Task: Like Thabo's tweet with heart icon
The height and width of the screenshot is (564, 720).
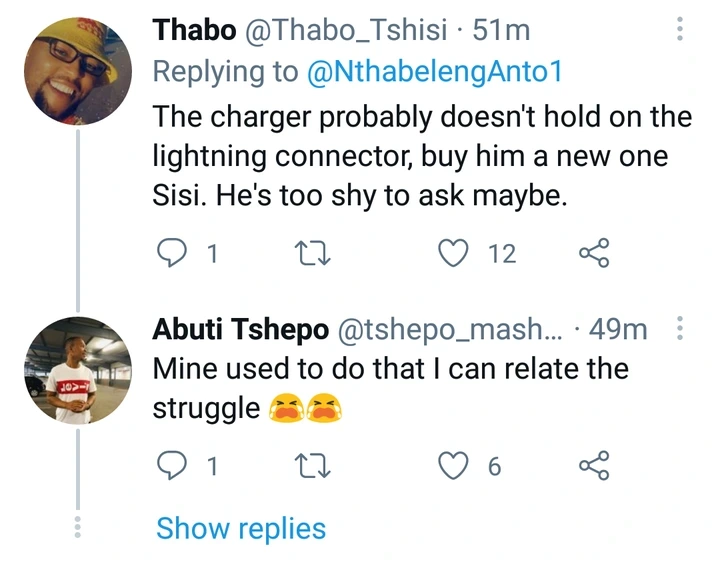Action: [454, 253]
